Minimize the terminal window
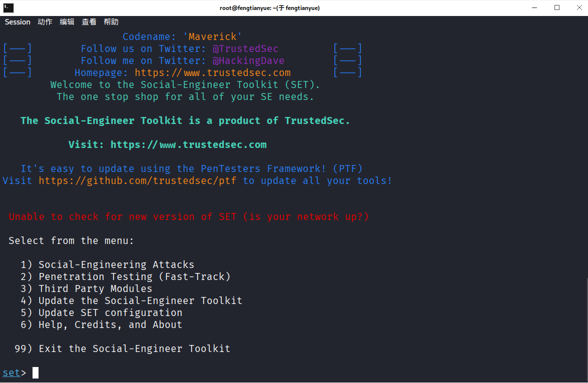 point(534,7)
